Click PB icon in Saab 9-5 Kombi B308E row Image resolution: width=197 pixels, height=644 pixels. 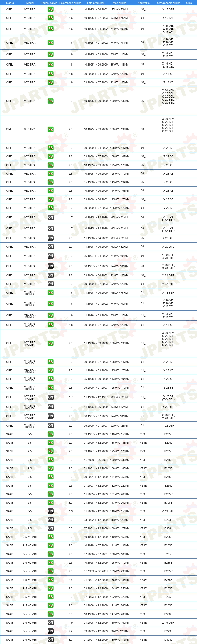(50, 614)
